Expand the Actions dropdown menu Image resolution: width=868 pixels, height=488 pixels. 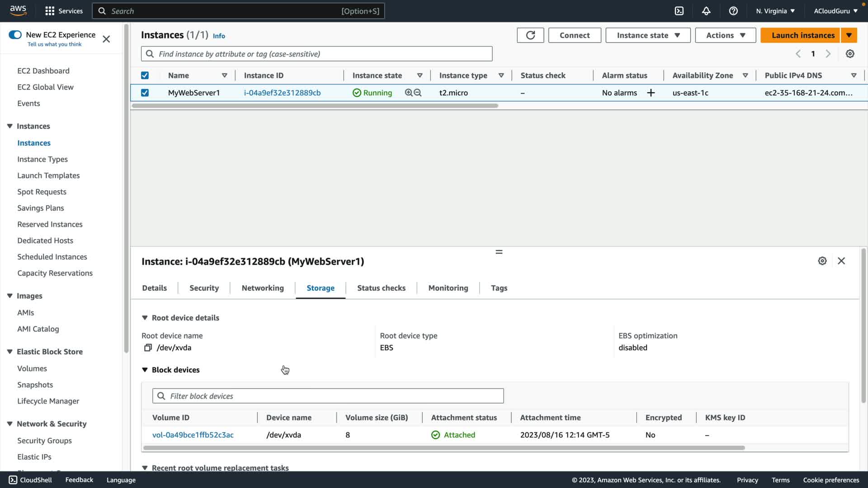point(725,35)
